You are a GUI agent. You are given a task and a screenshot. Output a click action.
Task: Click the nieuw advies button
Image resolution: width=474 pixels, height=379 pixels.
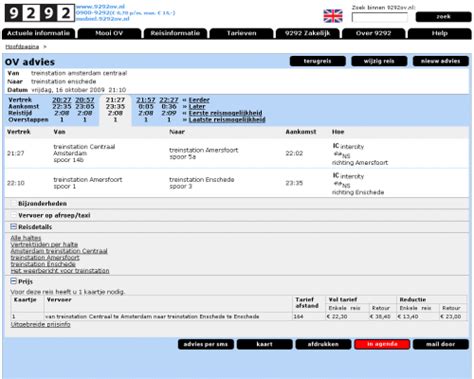[441, 61]
